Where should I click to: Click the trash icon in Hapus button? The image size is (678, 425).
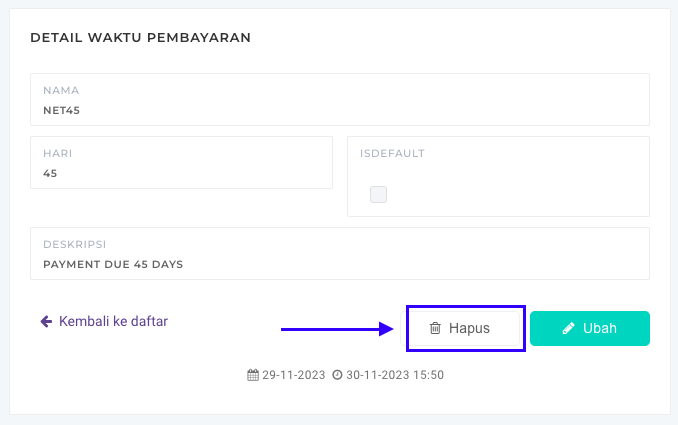435,328
